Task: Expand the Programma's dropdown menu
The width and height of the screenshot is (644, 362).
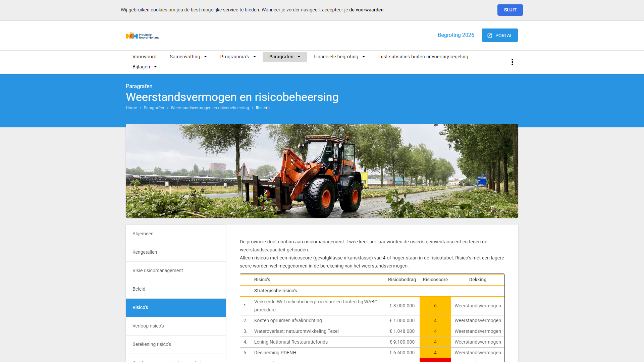Action: click(238, 57)
